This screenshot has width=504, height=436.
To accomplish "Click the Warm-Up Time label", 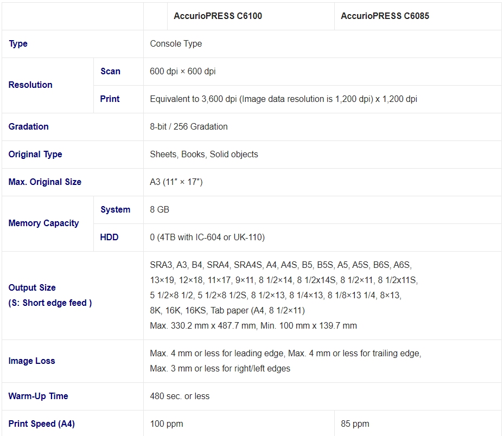I will 38,396.
